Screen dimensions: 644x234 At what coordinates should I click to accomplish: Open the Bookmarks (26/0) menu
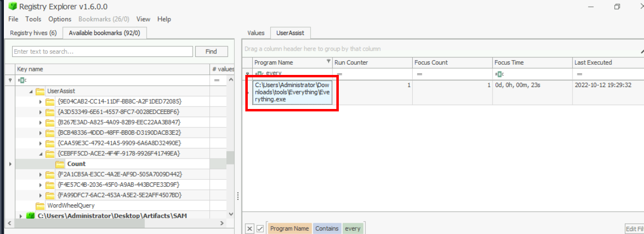coord(104,19)
